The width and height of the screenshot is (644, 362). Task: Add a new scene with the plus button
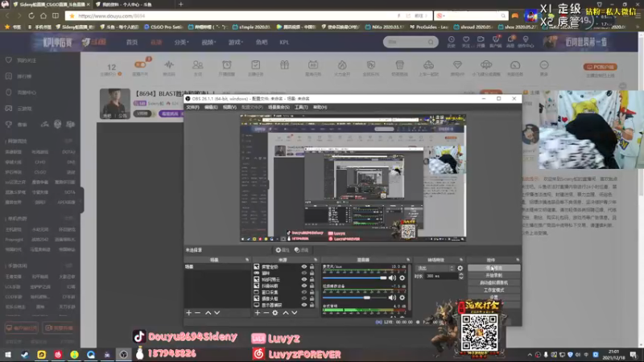tap(188, 313)
